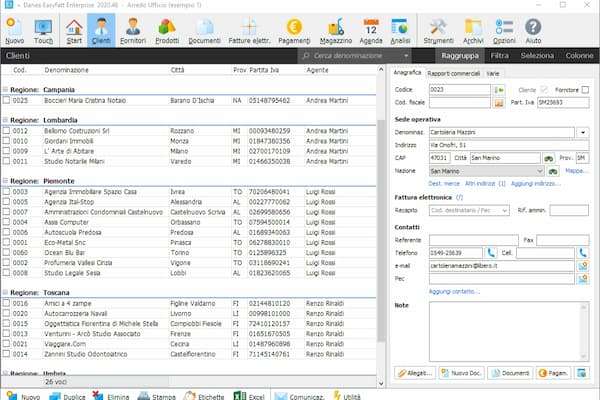Check the Bellomo Costruzioni Srl row checkbox
600x400 pixels.
6,131
